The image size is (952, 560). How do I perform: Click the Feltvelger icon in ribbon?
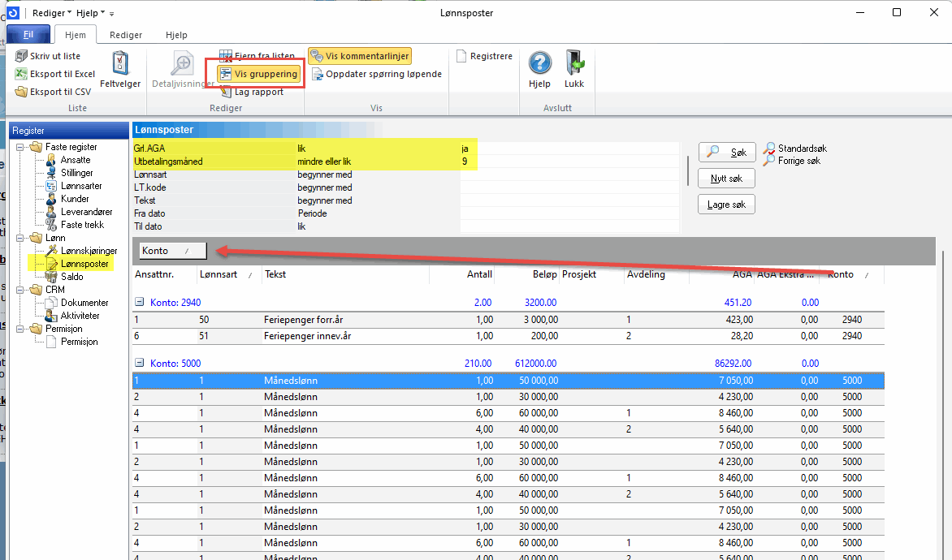pos(120,63)
